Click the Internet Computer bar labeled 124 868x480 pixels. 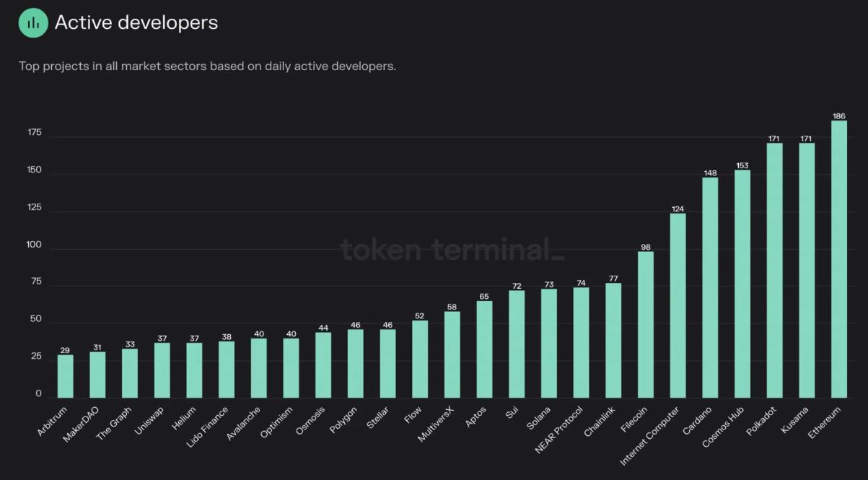point(678,305)
